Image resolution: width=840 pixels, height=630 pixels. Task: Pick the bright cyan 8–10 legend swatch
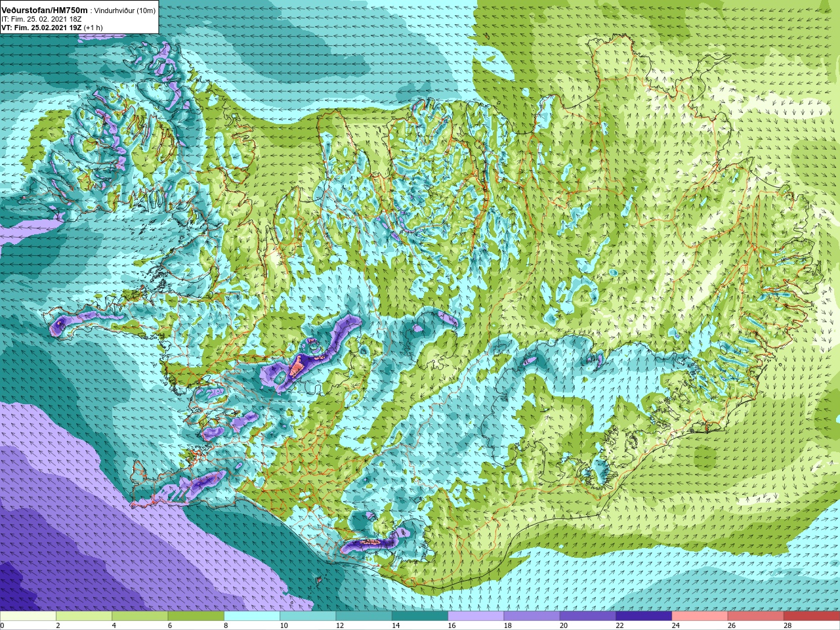[x=252, y=616]
